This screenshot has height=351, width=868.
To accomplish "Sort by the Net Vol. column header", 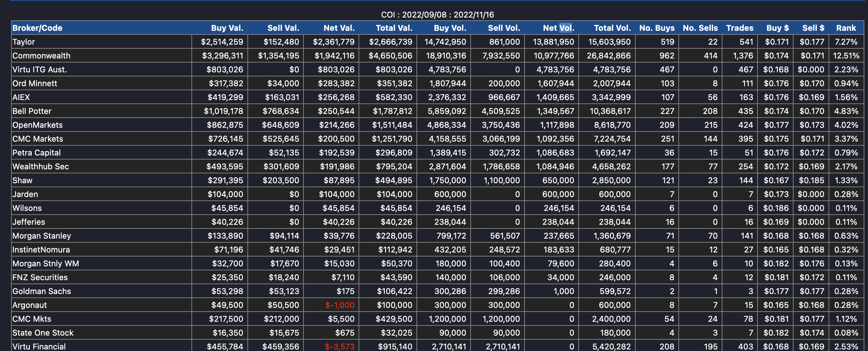I will tap(559, 28).
